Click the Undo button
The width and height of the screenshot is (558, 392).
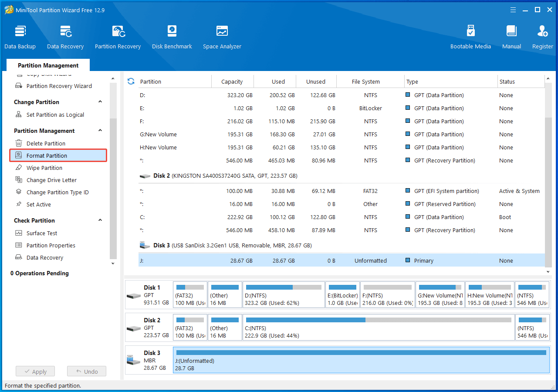[x=87, y=372]
